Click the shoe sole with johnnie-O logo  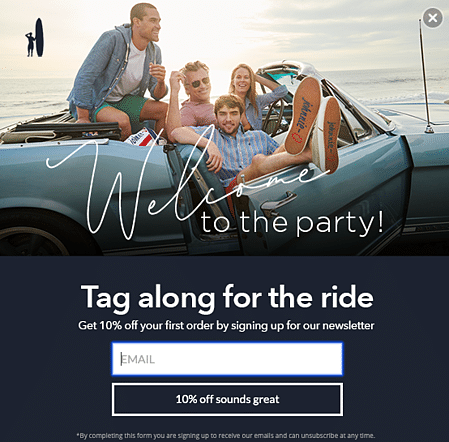click(x=303, y=116)
